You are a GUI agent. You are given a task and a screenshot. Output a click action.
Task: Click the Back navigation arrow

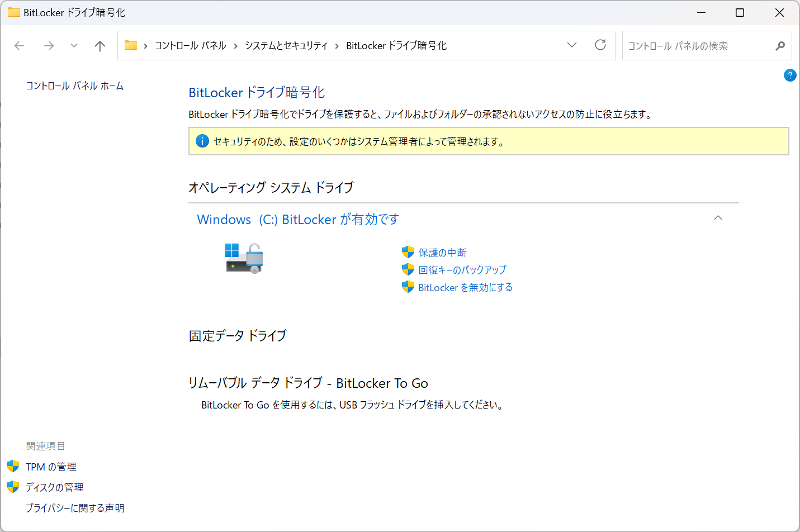click(x=20, y=46)
